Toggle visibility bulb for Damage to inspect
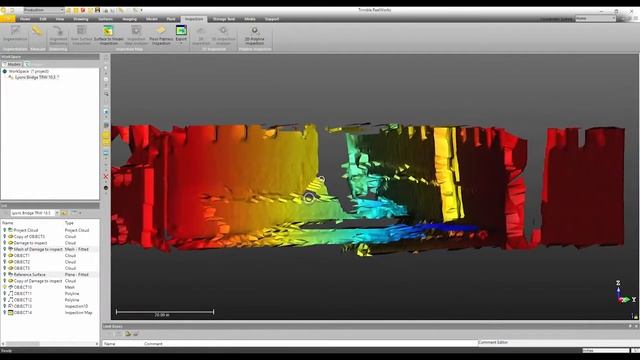Viewport: 640px width, 360px height. coord(5,243)
